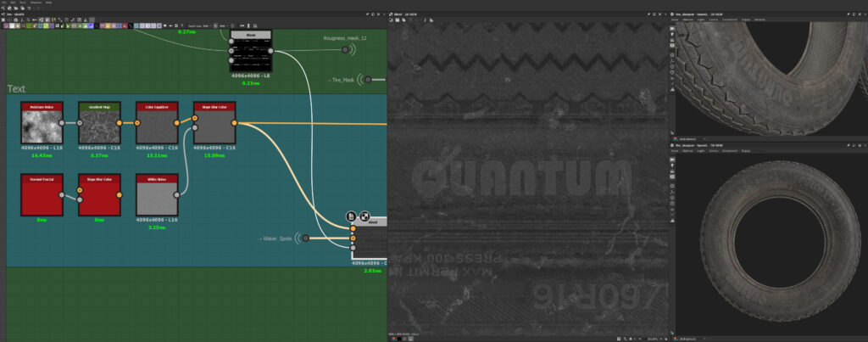Open Materials menu in lower 3D view
868x342 pixels.
coord(687,151)
